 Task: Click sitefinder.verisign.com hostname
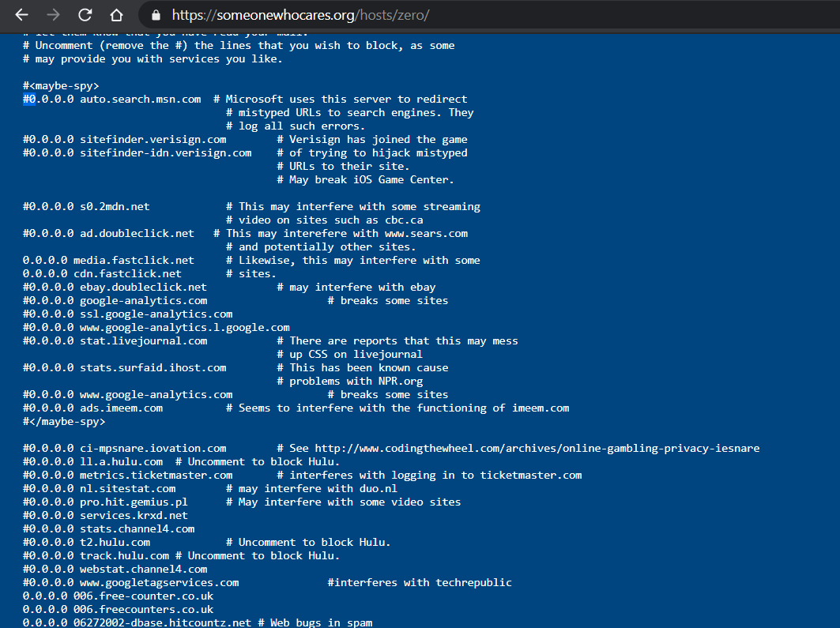(153, 139)
